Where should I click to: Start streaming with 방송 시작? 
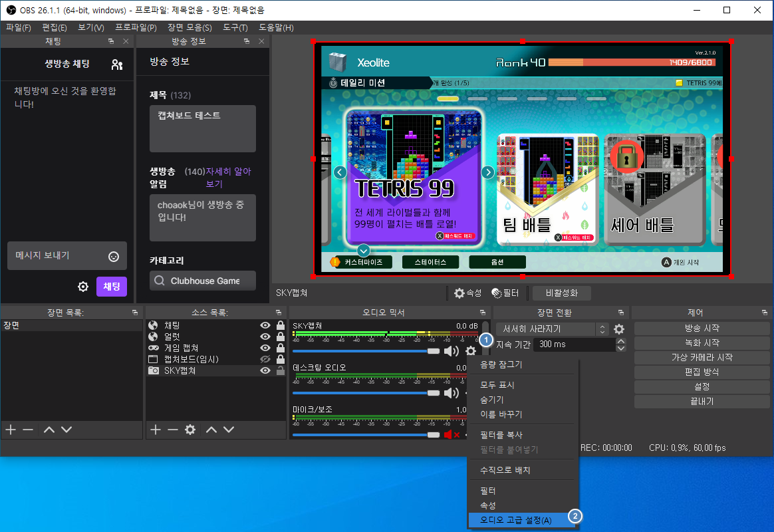coord(702,329)
